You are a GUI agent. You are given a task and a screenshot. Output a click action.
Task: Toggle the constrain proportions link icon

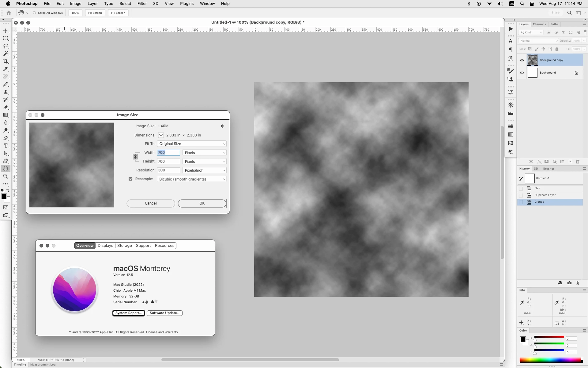coord(135,157)
